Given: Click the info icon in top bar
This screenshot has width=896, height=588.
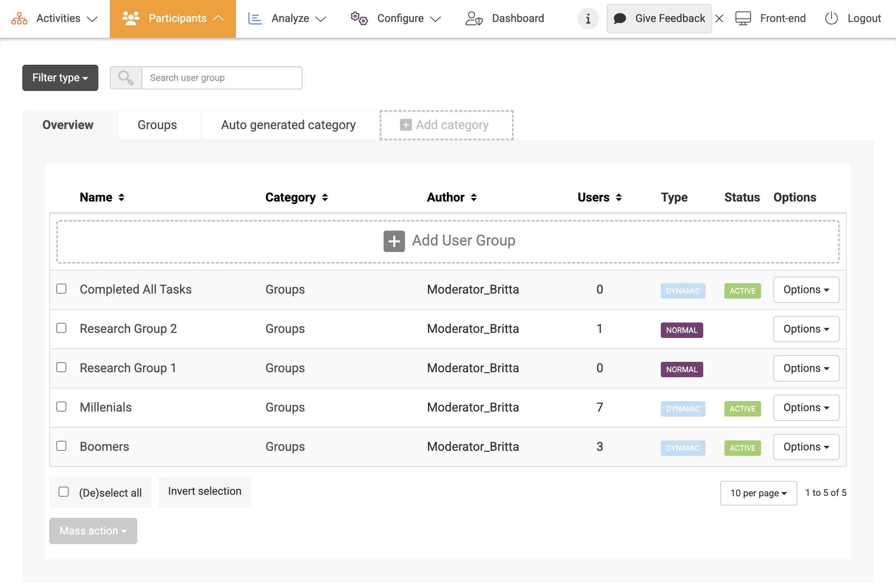Looking at the screenshot, I should coord(588,18).
